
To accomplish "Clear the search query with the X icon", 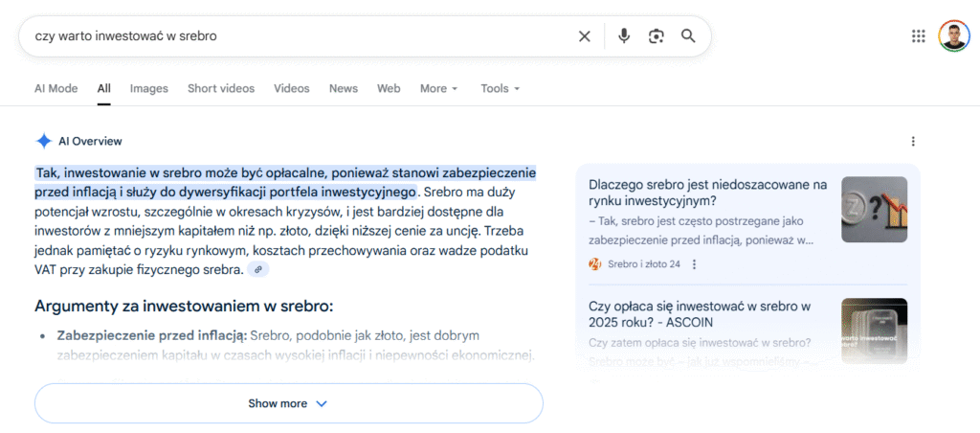I will (x=585, y=36).
